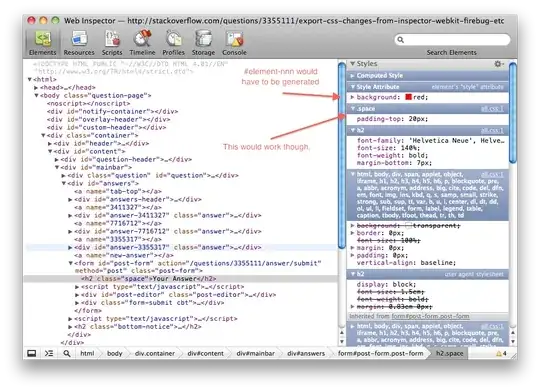Viewport: 540px width, 391px height.
Task: Open the Resources panel icon
Action: [x=79, y=39]
